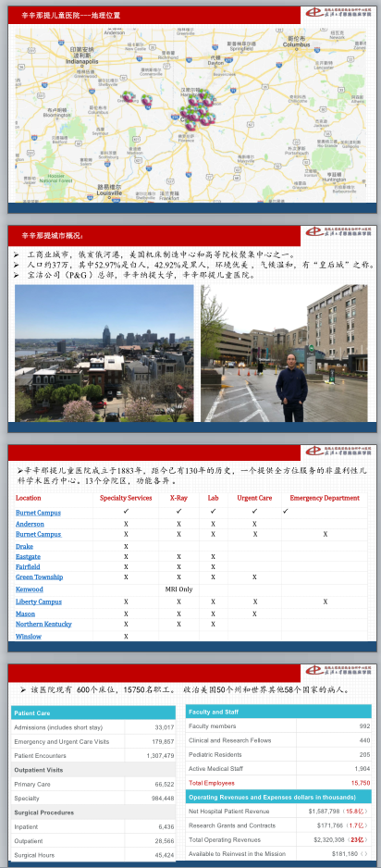This screenshot has width=381, height=868.
Task: Open the Winslow location link
Action: (28, 637)
